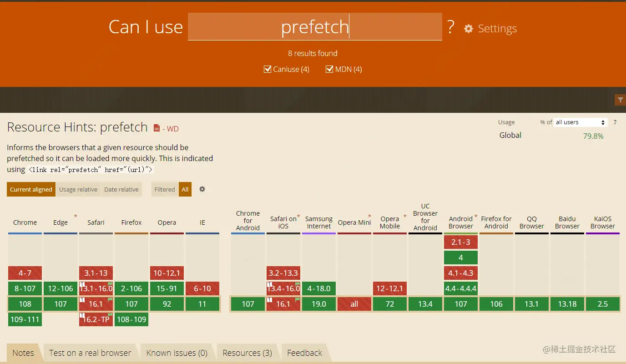Switch to Date relative view
The height and width of the screenshot is (364, 626).
(121, 189)
